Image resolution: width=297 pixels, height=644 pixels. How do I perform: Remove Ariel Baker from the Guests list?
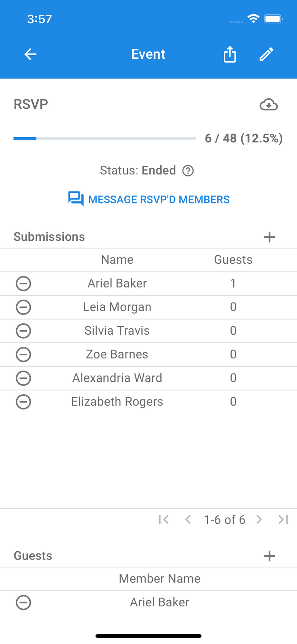pyautogui.click(x=23, y=603)
